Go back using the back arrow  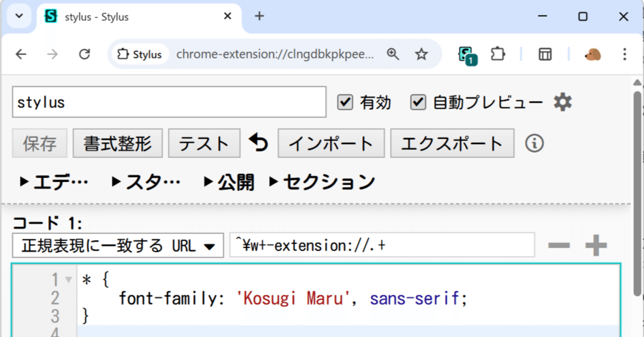tap(21, 54)
